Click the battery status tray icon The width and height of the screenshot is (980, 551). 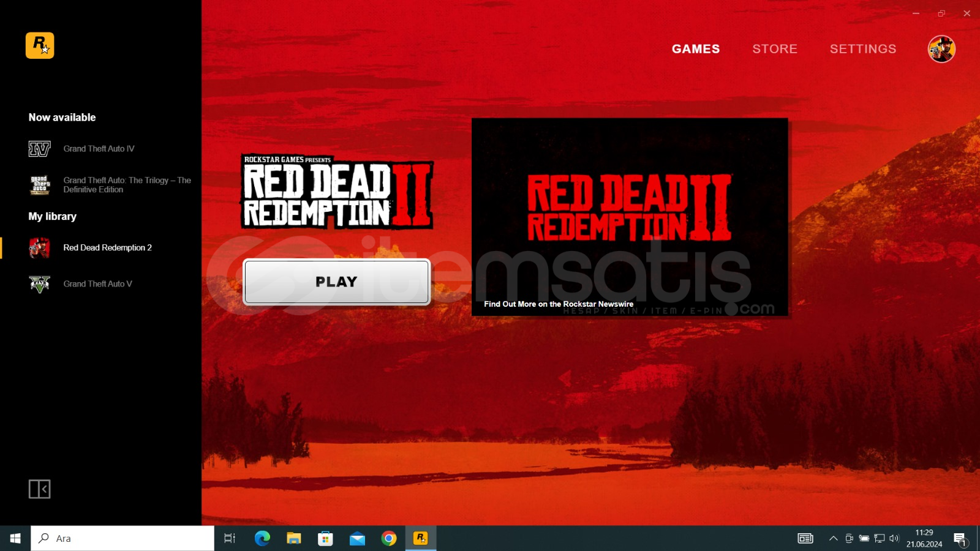click(864, 538)
